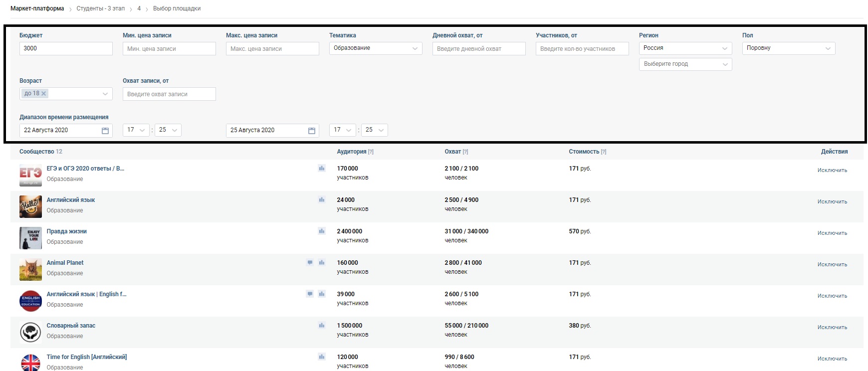Exclude Правда жизни from the list
868x371 pixels.
(832, 233)
